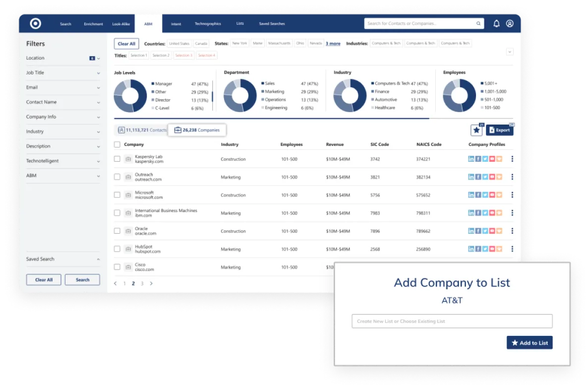Click the Export button
The width and height of the screenshot is (588, 388).
pyautogui.click(x=500, y=130)
